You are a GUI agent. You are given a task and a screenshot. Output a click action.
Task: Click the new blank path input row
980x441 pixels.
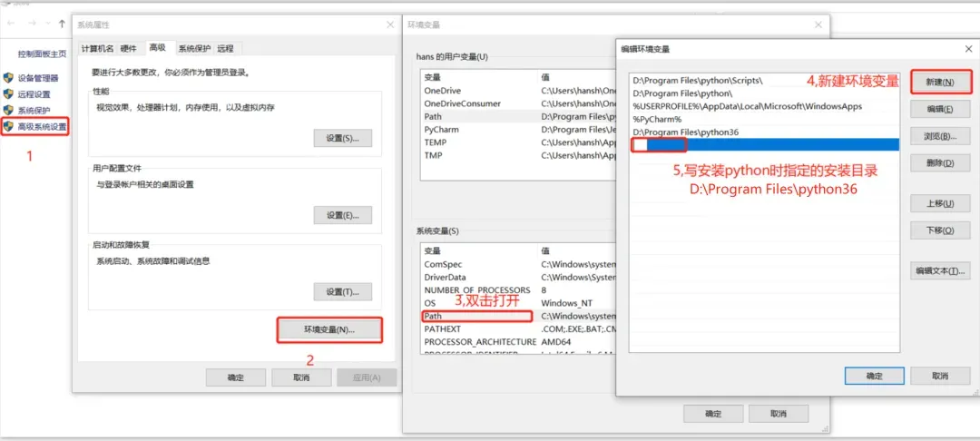click(x=764, y=145)
